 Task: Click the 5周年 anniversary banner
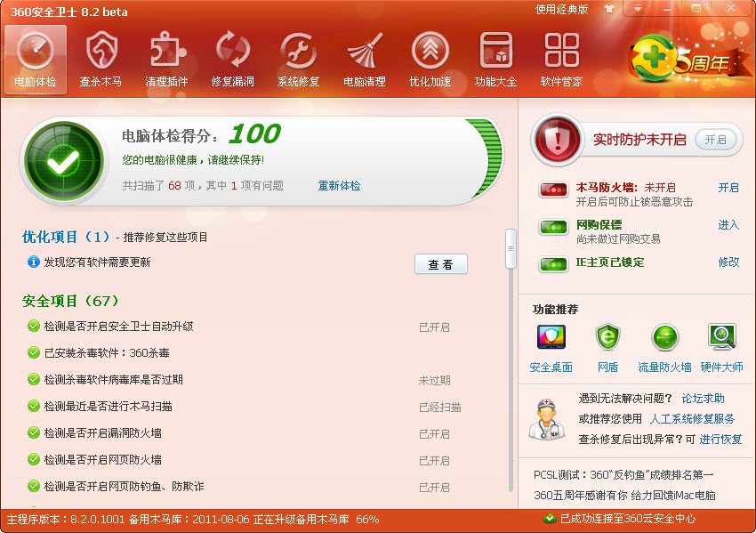pos(689,61)
